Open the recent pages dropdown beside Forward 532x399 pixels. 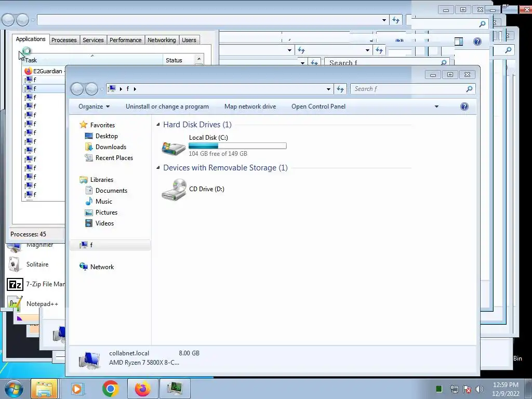click(101, 89)
